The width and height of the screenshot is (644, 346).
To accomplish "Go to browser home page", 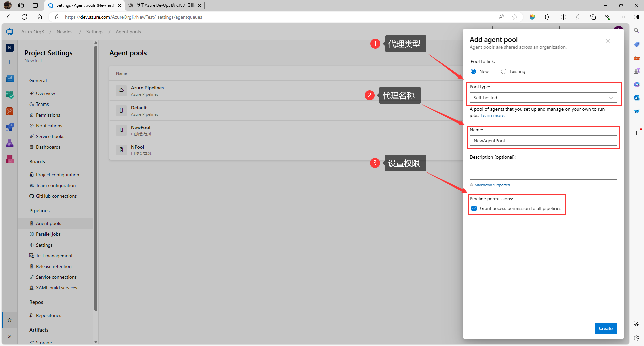I will click(x=39, y=17).
